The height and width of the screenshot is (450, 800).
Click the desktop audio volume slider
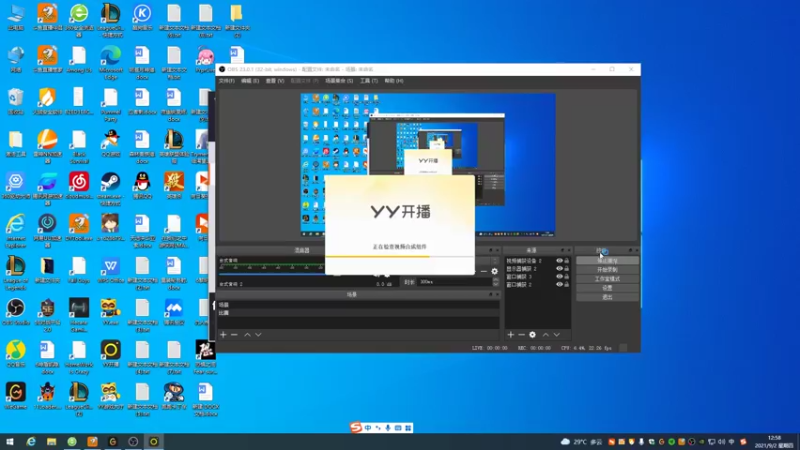(x=272, y=273)
